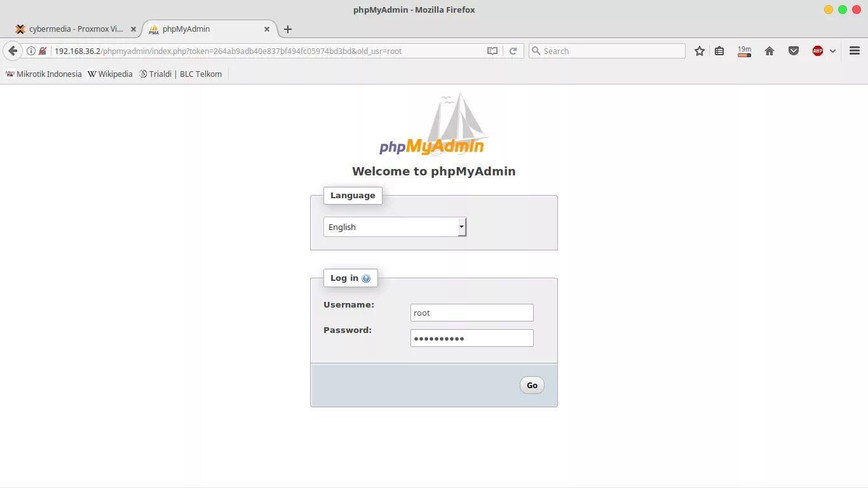Open a new tab with plus button
Viewport: 868px width, 488px height.
288,29
